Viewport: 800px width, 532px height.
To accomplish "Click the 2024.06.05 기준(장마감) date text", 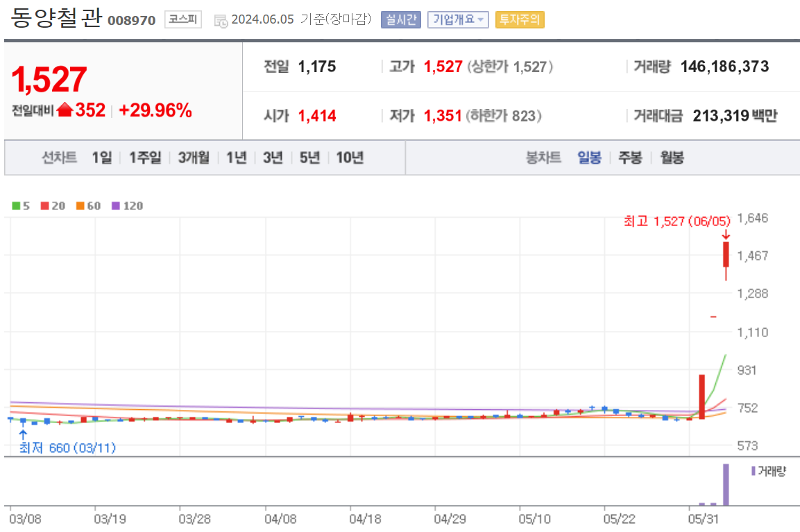I will (301, 19).
